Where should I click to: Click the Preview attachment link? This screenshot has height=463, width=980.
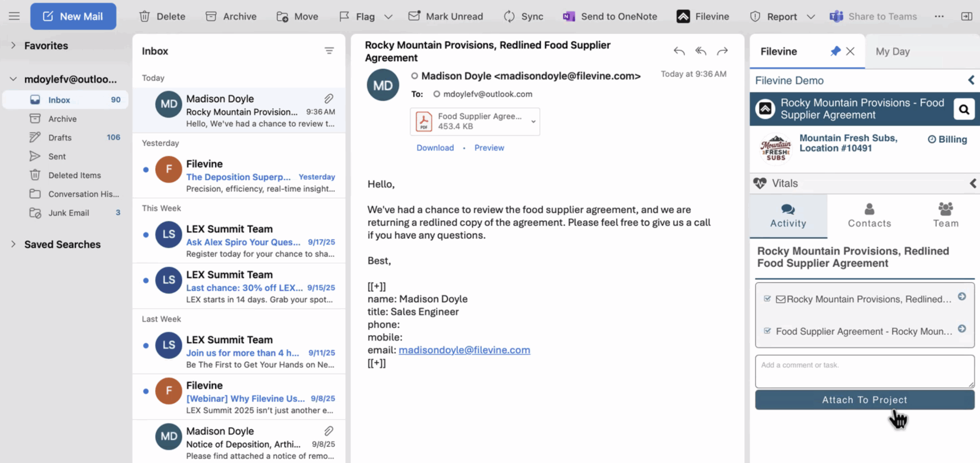(489, 148)
